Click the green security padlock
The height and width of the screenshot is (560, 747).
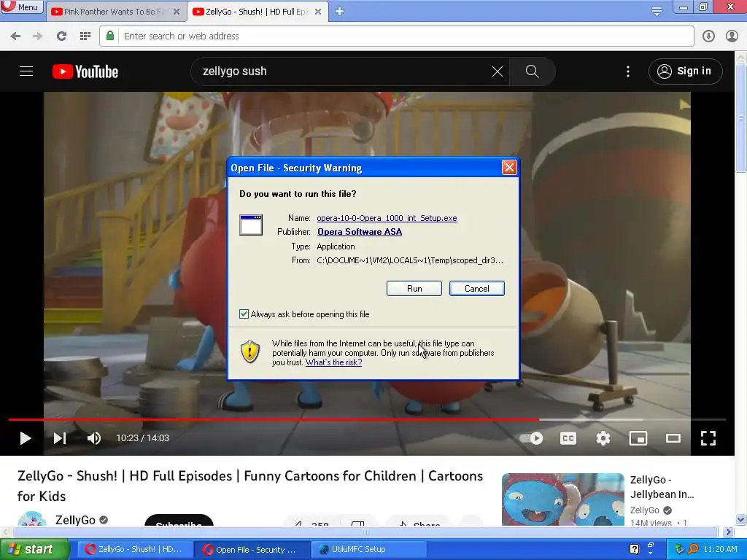pos(110,36)
